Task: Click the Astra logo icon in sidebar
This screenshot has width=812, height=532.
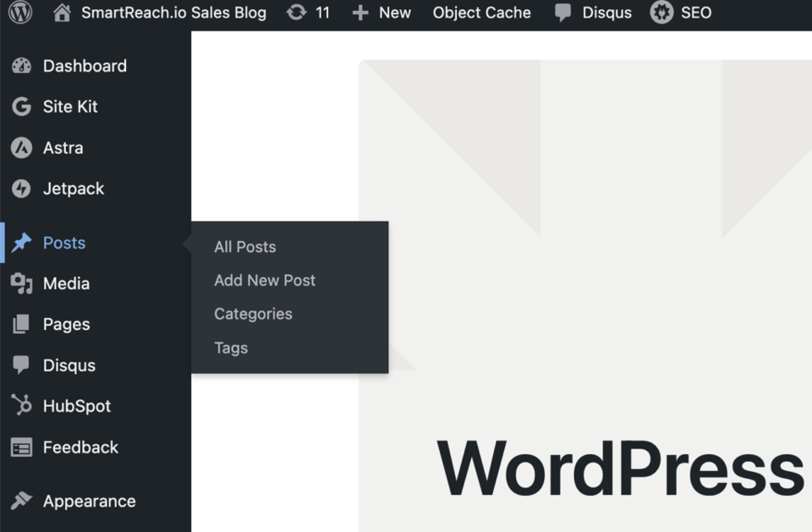Action: tap(21, 148)
